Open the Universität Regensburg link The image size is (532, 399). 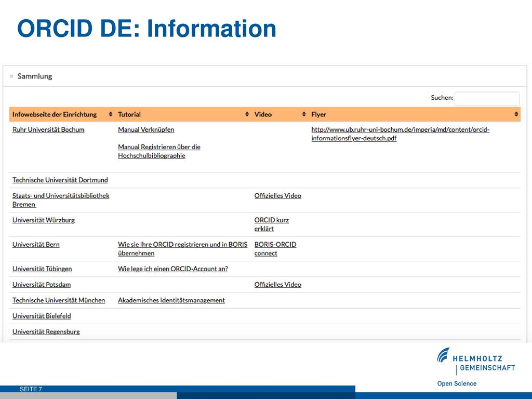coord(46,332)
